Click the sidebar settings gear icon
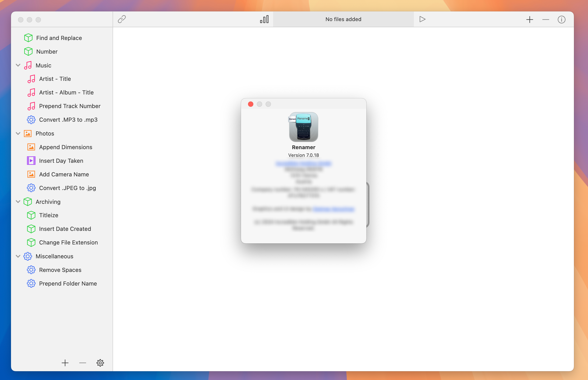Viewport: 588px width, 380px height. [100, 363]
